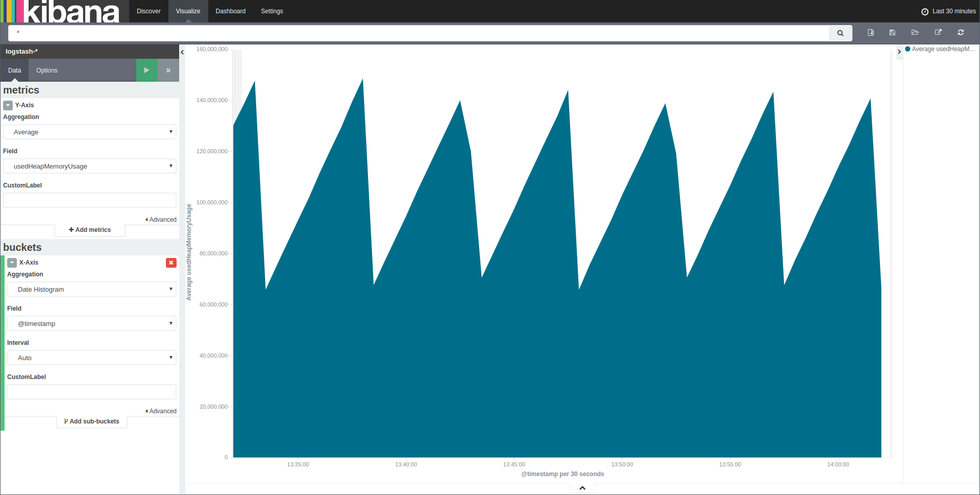The width and height of the screenshot is (980, 495).
Task: Click the Average usedHeapMemoryUsage legend color dot
Action: coord(908,50)
